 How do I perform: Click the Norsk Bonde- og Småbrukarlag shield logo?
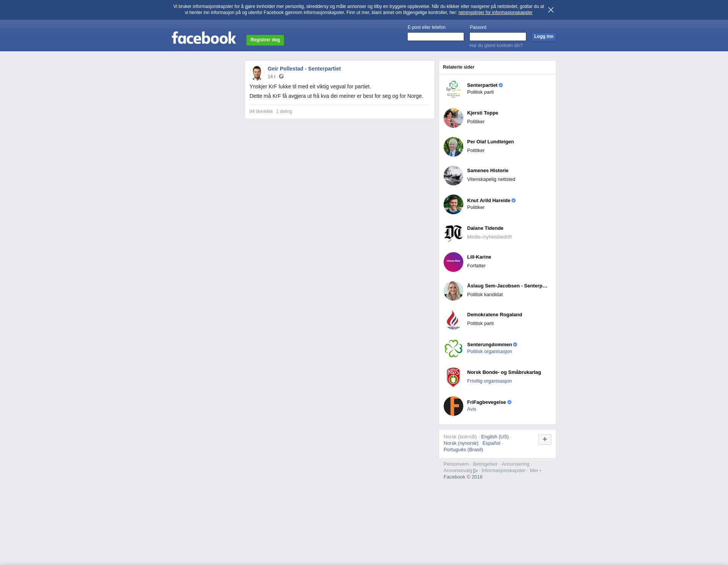click(x=453, y=377)
